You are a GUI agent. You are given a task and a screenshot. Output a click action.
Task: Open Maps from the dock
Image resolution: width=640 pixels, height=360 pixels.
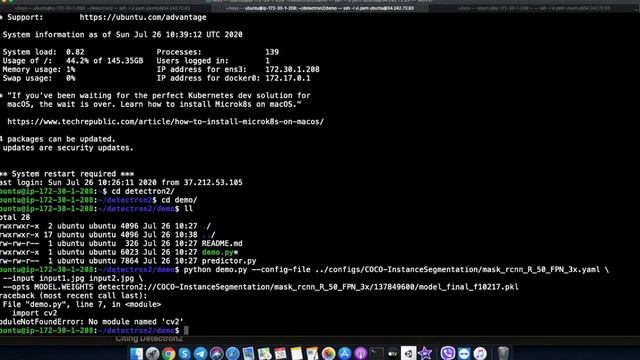tap(264, 353)
